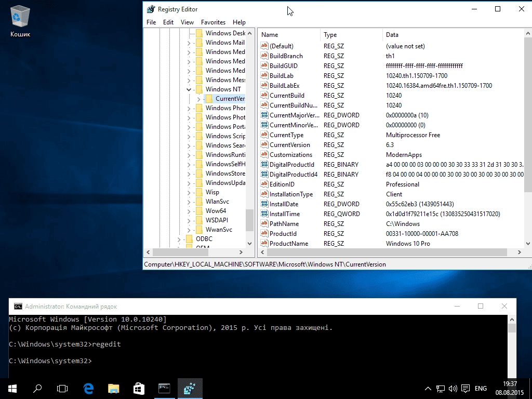This screenshot has width=532, height=399.
Task: Click the (Default) value icon
Action: coord(264,46)
